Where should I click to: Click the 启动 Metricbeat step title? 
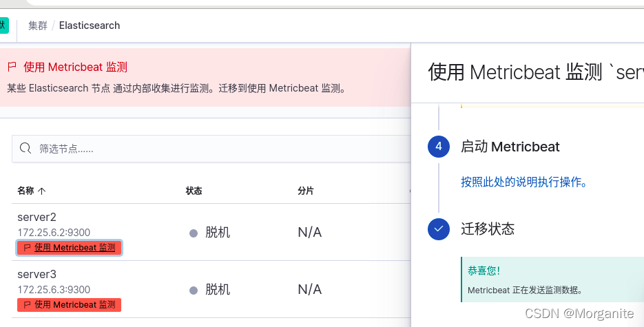pos(510,147)
